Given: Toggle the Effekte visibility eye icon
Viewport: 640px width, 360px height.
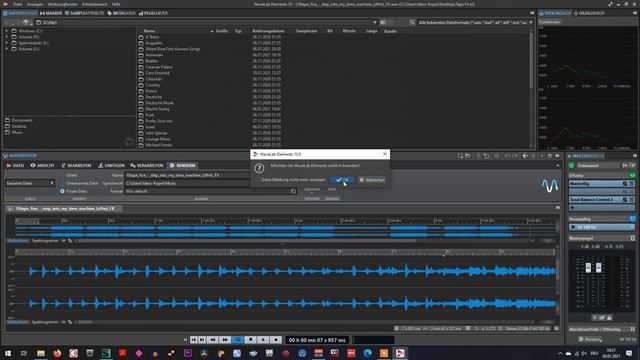Looking at the screenshot, I should pyautogui.click(x=632, y=176).
